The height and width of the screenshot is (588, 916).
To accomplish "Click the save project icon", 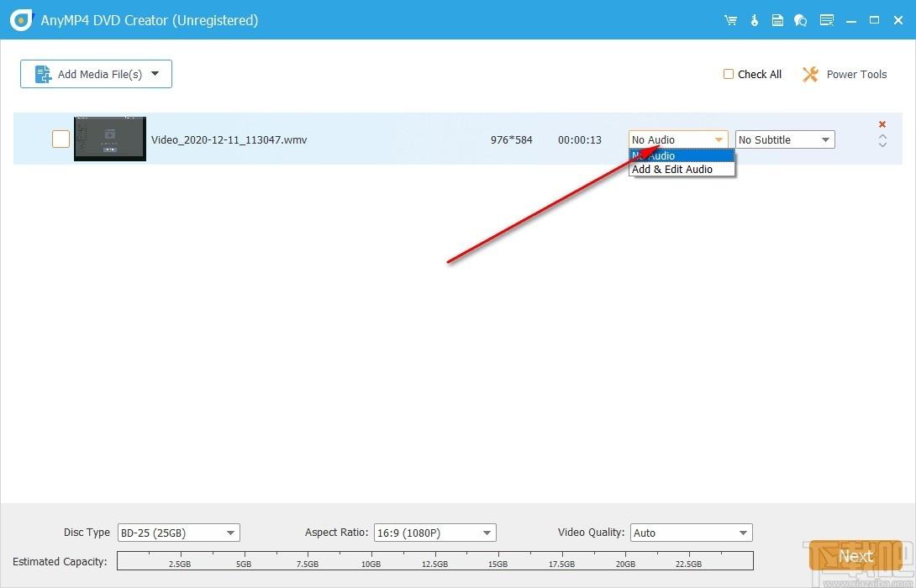I will click(x=777, y=20).
